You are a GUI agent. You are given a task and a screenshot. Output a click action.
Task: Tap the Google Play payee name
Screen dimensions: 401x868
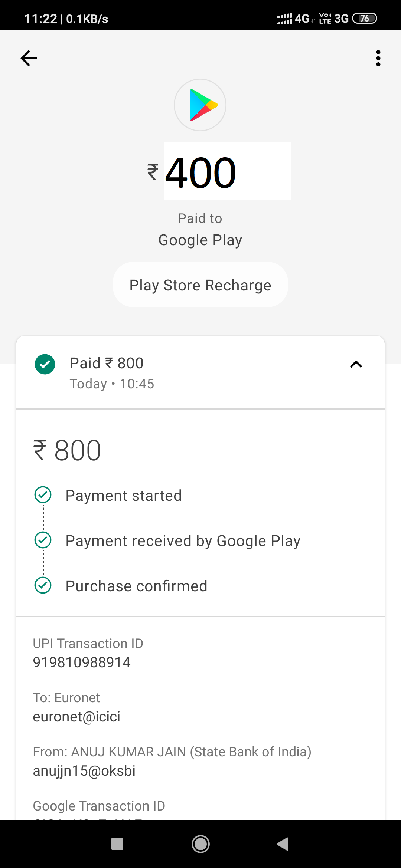[200, 240]
